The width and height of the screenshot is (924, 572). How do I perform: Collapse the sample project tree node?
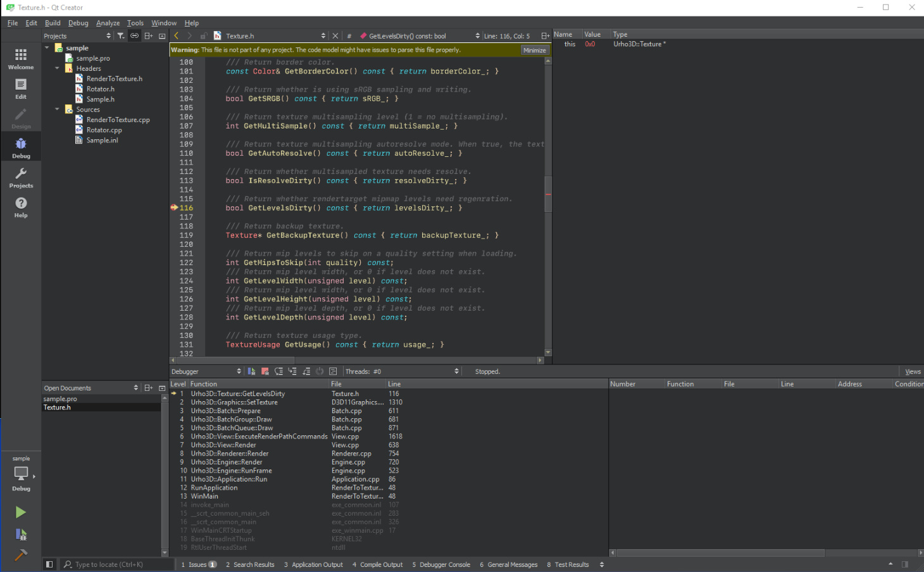coord(47,47)
